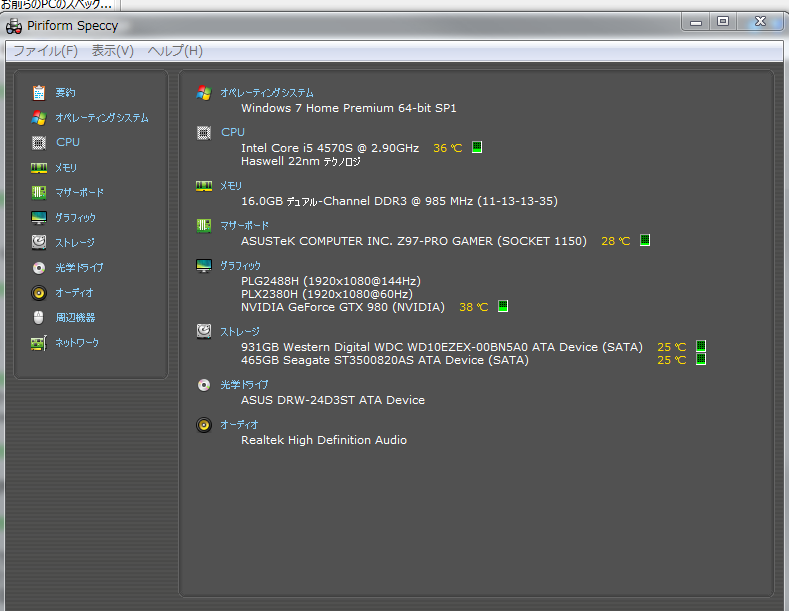Click monitor icon beside グラフィック heading in main panel
789x611 pixels.
point(204,266)
